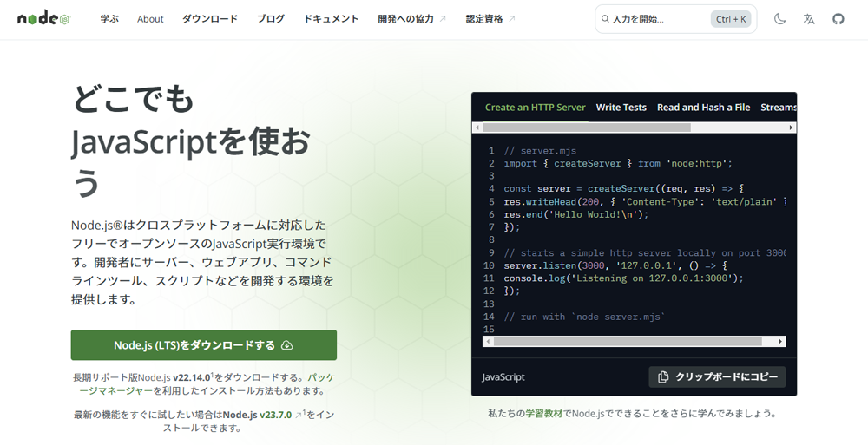The image size is (868, 445).
Task: Select the Read and Hash a File tab
Action: pos(704,108)
